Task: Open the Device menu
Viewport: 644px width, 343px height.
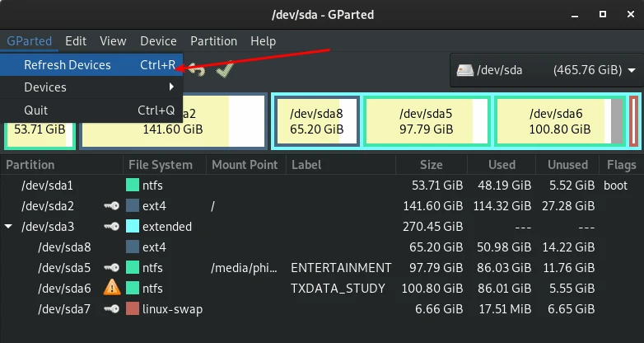Action: tap(158, 41)
